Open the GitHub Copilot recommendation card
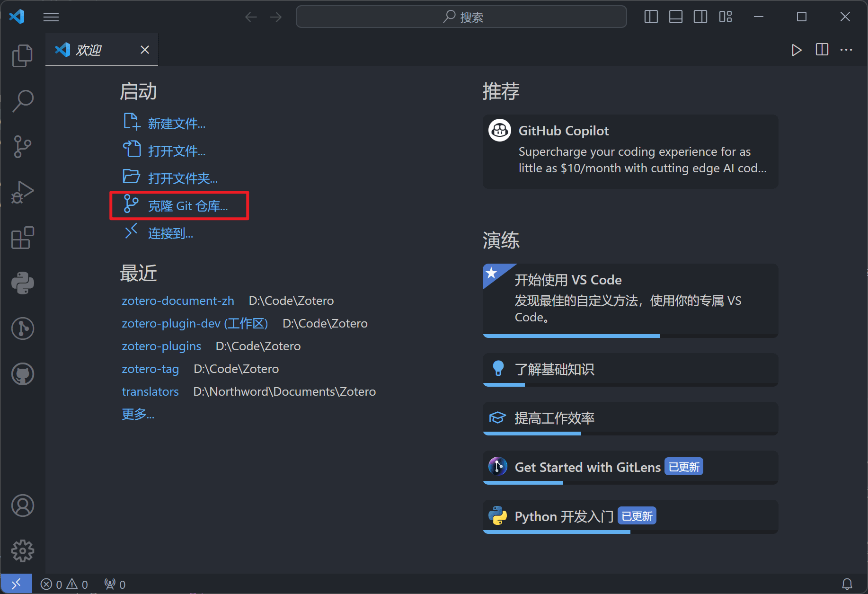Screen dimensions: 868x594 point(630,151)
